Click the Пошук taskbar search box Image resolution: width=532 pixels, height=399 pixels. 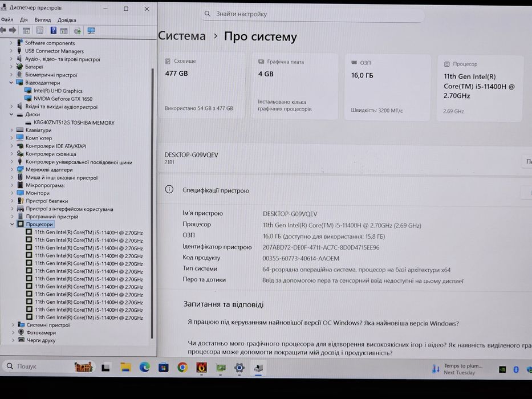coord(49,366)
